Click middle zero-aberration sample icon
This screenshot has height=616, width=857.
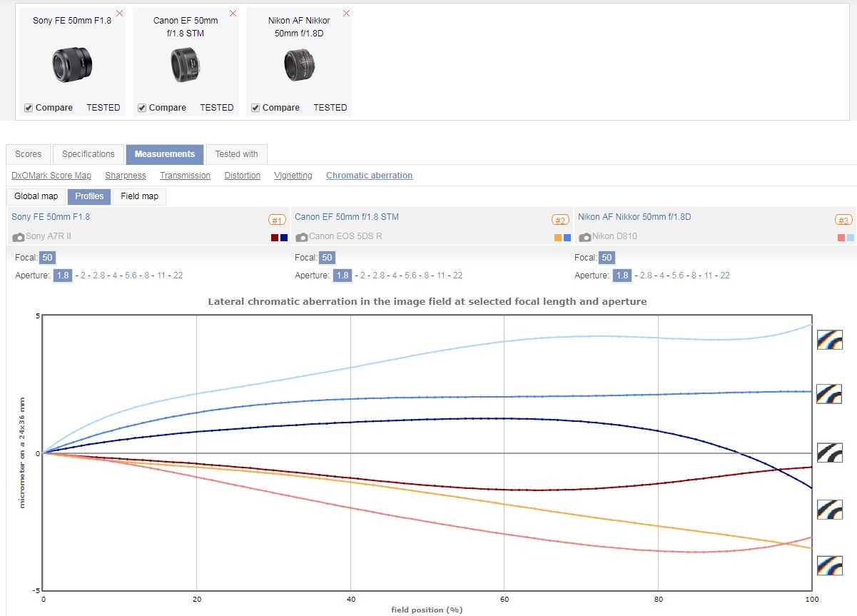click(x=830, y=453)
